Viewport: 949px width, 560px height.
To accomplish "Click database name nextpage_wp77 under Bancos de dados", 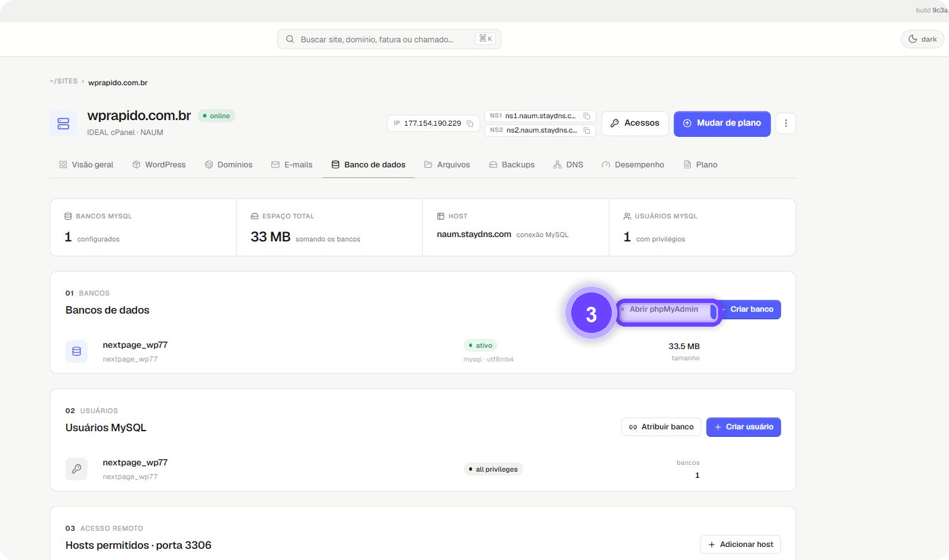I will click(135, 345).
